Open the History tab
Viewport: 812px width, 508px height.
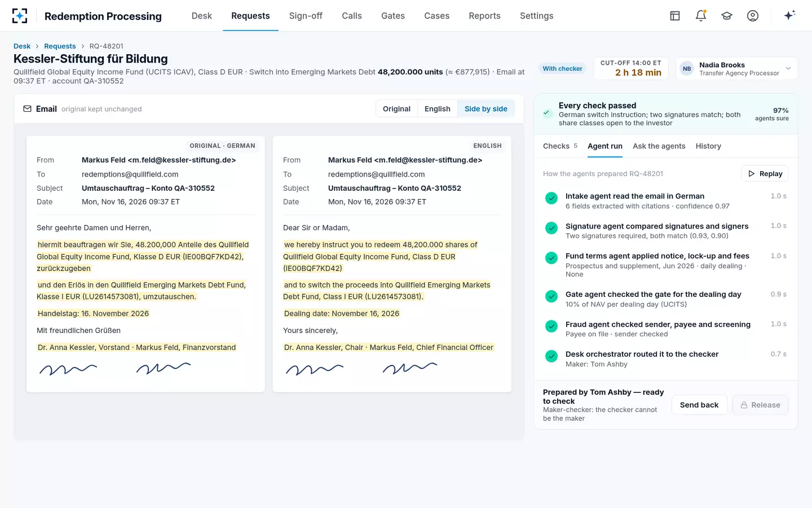pos(708,146)
